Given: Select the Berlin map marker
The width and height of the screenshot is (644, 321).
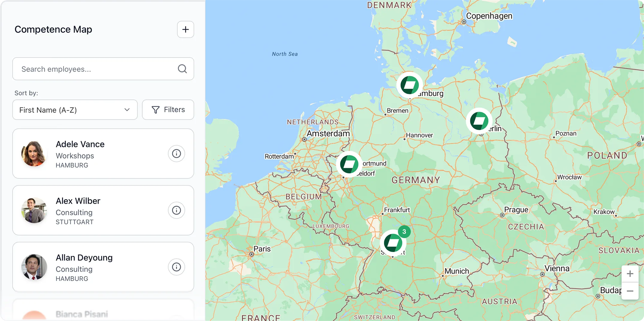Looking at the screenshot, I should click(x=479, y=121).
